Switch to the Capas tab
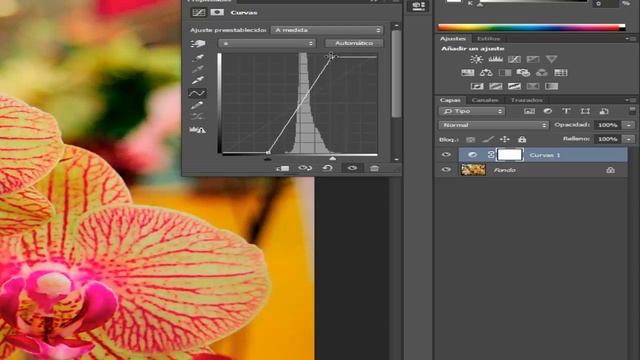640x360 pixels. [450, 100]
